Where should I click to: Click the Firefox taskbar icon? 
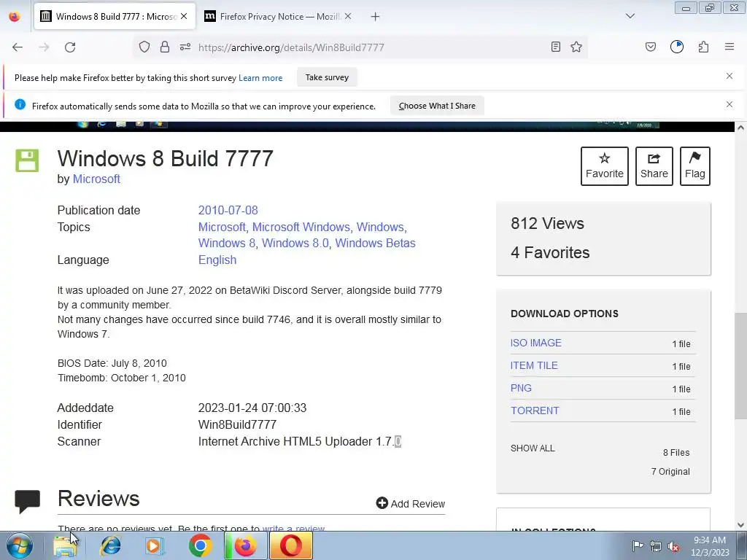pos(245,545)
